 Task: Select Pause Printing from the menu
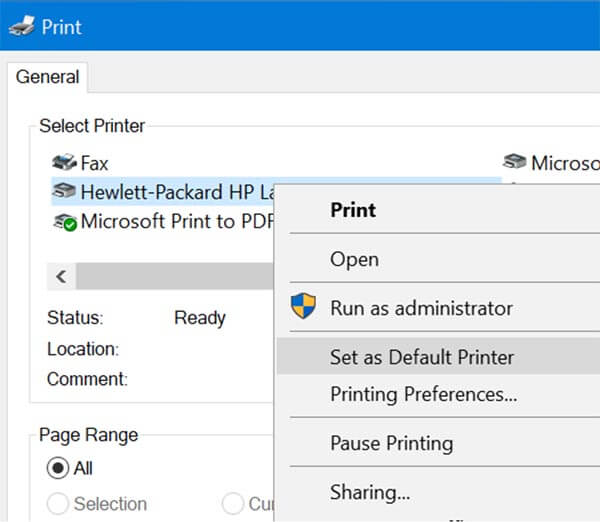[438, 443]
